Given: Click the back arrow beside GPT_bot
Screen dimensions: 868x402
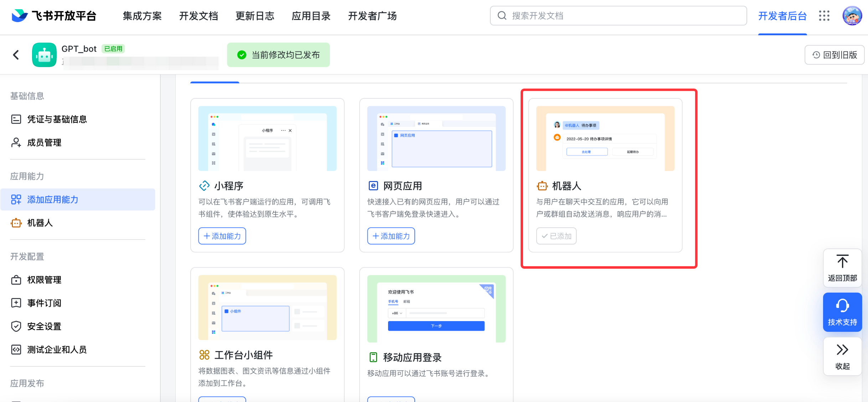Looking at the screenshot, I should pos(16,55).
